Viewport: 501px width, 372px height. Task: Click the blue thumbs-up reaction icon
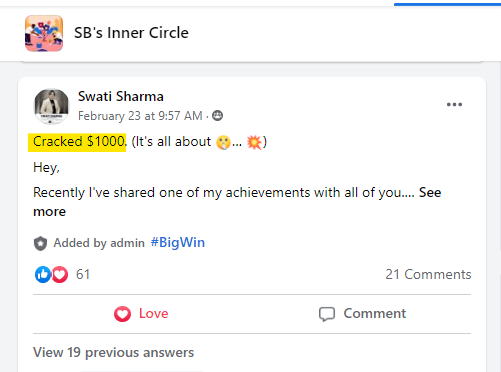coord(43,275)
